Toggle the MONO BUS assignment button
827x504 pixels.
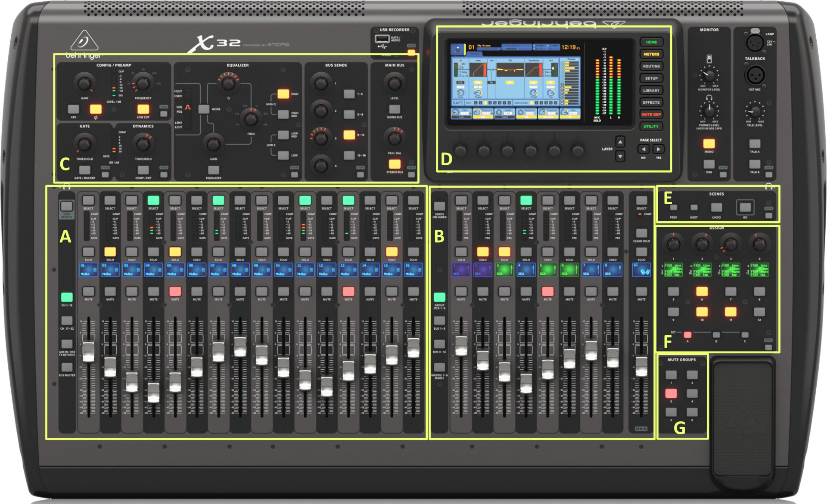pyautogui.click(x=395, y=109)
